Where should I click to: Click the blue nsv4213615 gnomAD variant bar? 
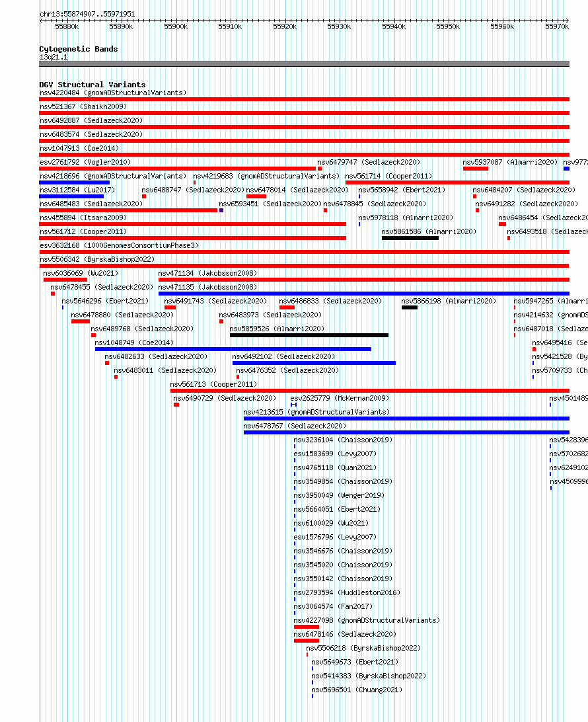point(406,419)
